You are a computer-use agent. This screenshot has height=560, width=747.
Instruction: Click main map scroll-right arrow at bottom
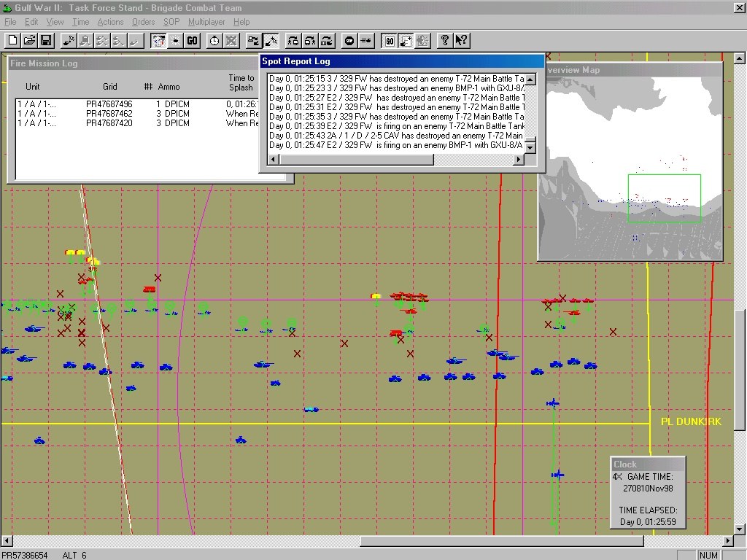click(x=727, y=541)
